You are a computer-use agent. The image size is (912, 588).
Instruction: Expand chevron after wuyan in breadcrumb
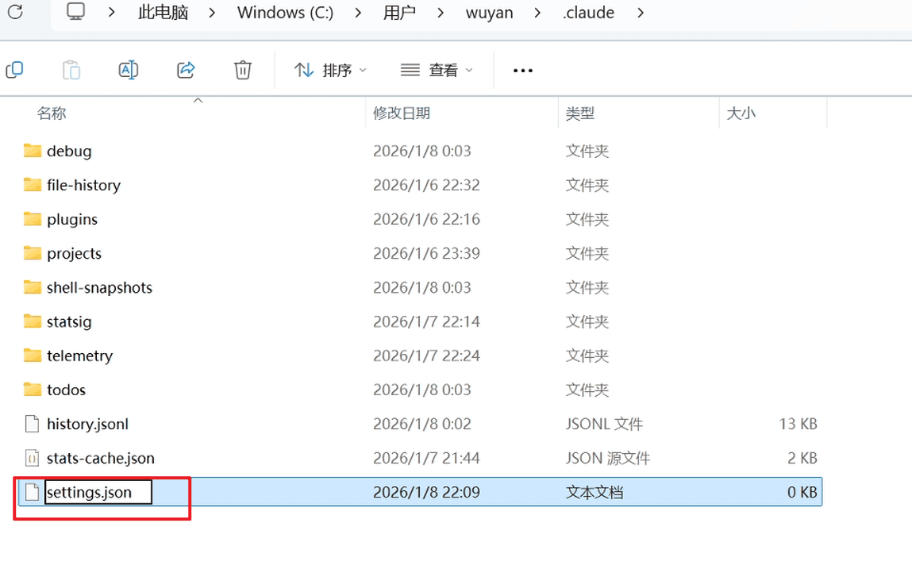(539, 13)
